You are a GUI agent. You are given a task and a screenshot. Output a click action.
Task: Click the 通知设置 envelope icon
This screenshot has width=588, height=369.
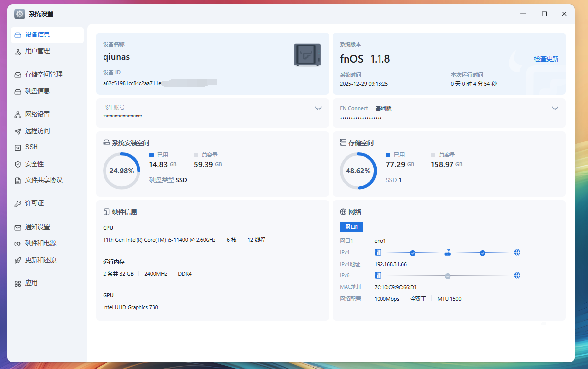coord(18,227)
